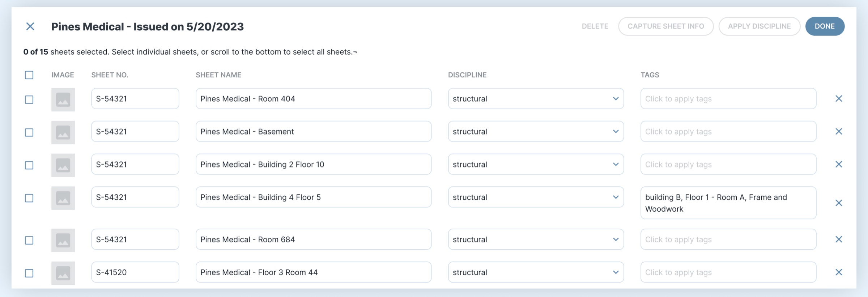
Task: Apply tags to the Basement sheet
Action: click(728, 132)
